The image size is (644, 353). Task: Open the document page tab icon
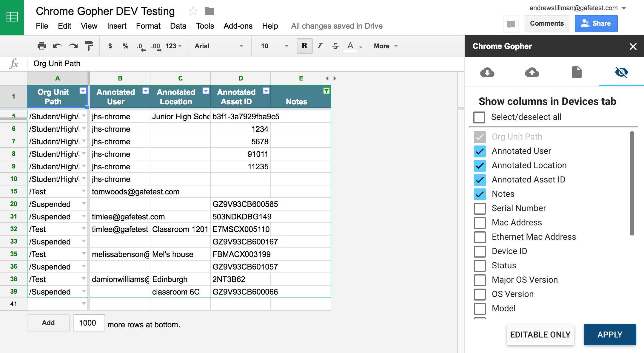[x=577, y=72]
